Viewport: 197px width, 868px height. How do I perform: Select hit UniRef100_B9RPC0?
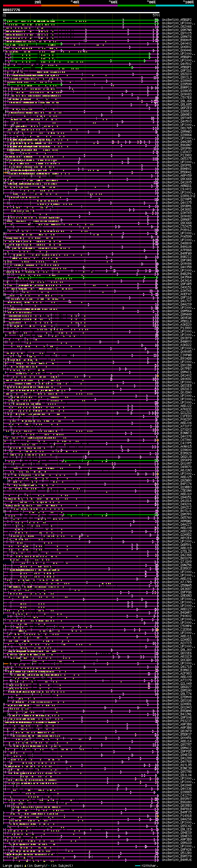coord(177,88)
